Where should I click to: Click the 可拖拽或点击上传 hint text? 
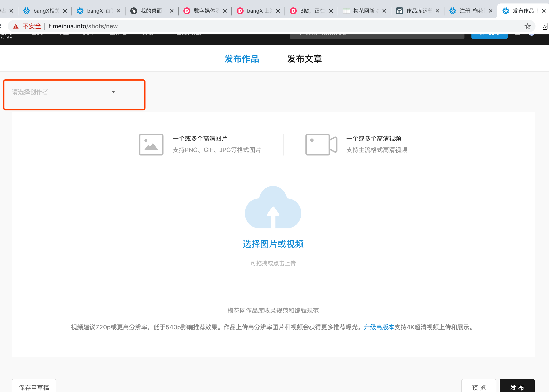click(x=273, y=263)
